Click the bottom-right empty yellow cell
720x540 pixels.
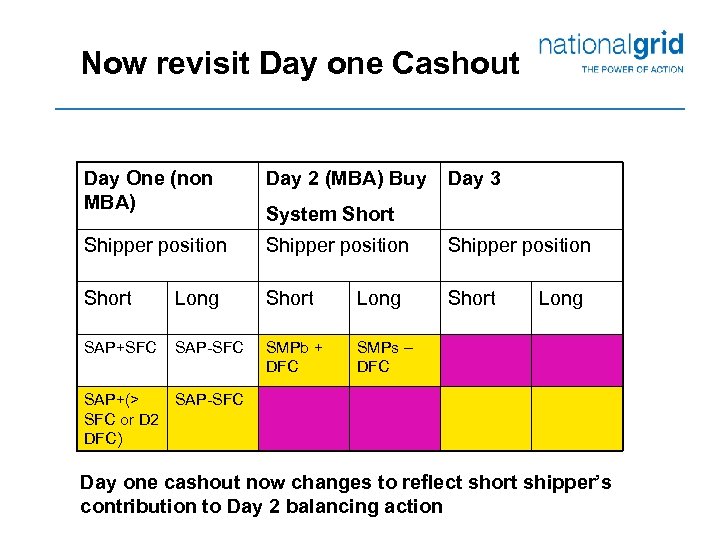tap(576, 418)
